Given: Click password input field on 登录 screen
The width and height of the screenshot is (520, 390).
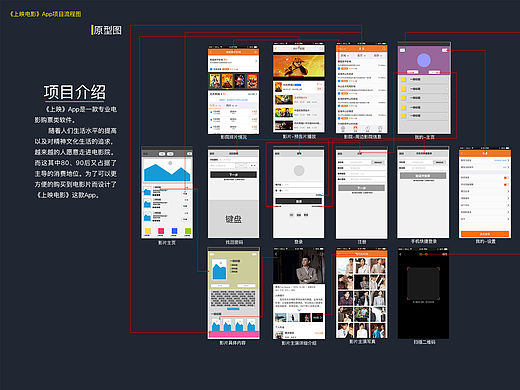Looking at the screenshot, I should (299, 191).
